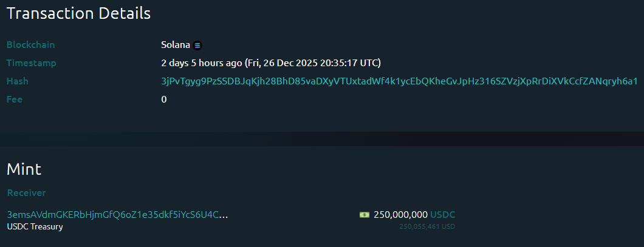Click the Mint section heading
This screenshot has height=247, width=644.
coord(24,169)
